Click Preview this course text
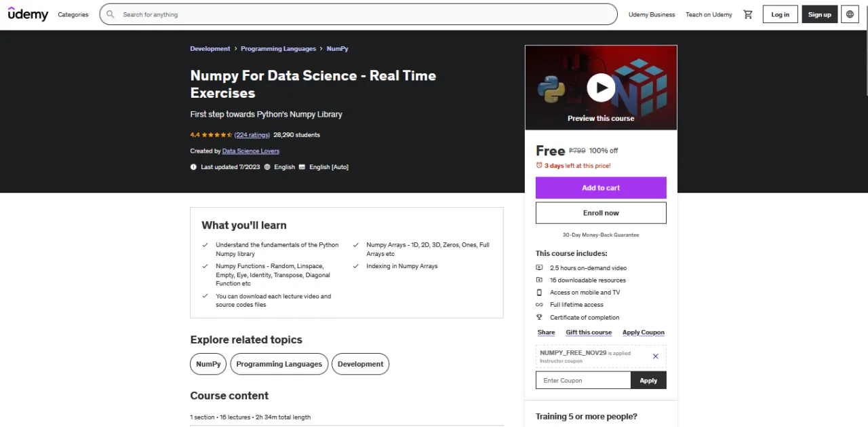868x427 pixels. coord(601,118)
